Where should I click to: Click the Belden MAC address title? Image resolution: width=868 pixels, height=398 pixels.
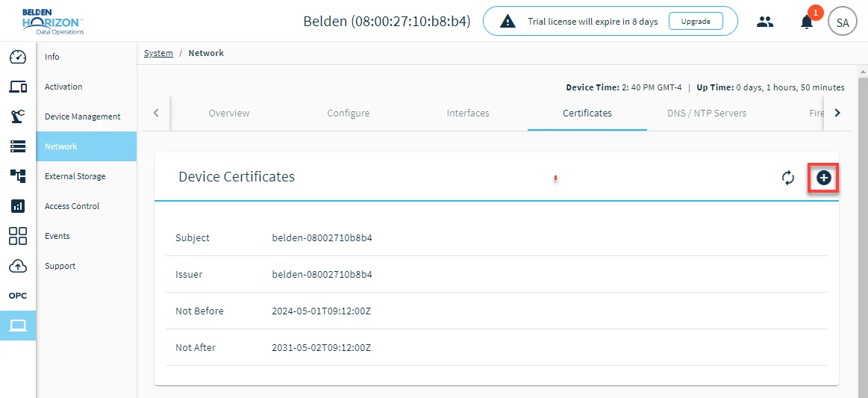(387, 22)
